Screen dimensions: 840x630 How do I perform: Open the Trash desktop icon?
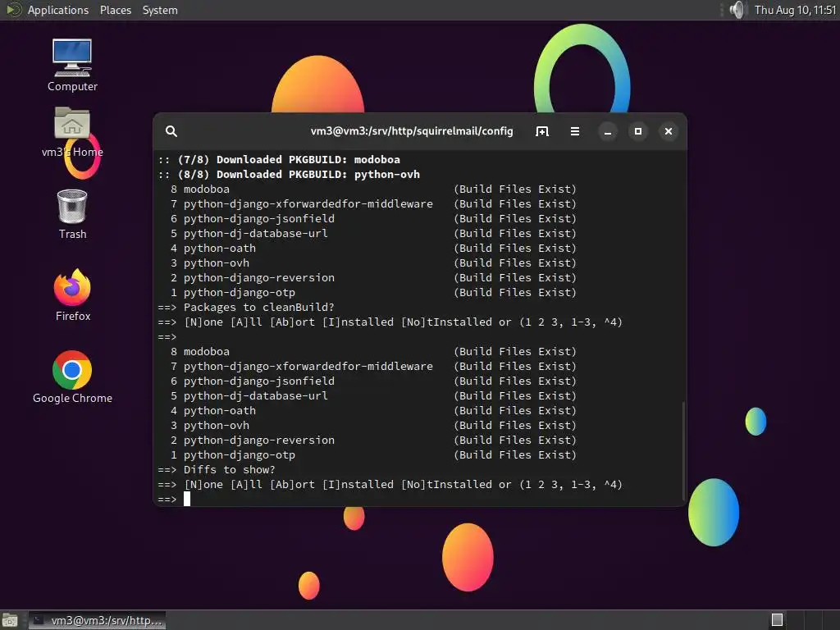coord(72,214)
